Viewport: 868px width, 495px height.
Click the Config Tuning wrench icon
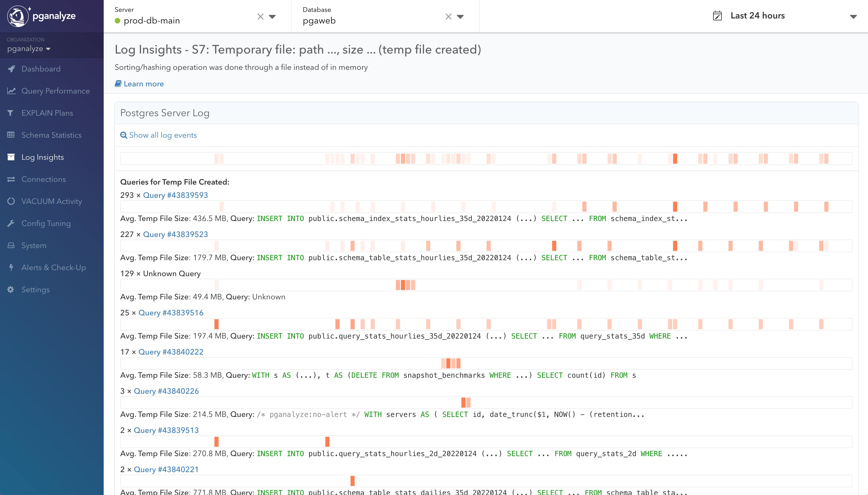tap(11, 223)
